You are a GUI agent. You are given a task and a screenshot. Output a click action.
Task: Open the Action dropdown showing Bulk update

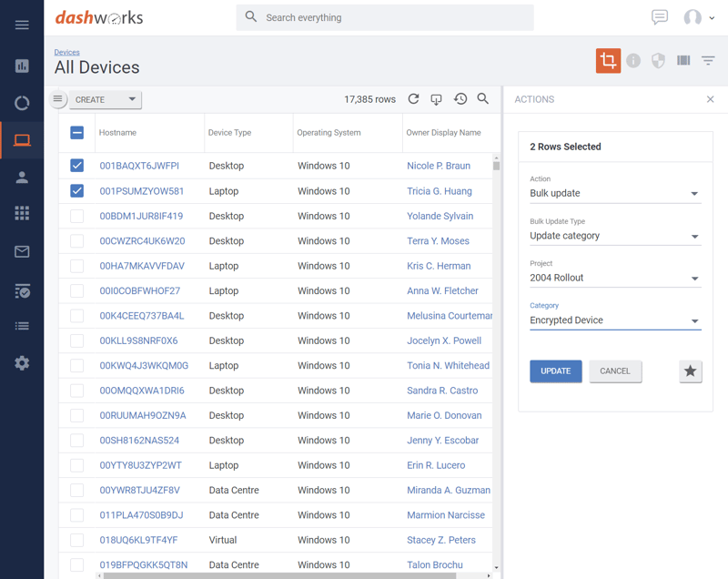pyautogui.click(x=615, y=193)
